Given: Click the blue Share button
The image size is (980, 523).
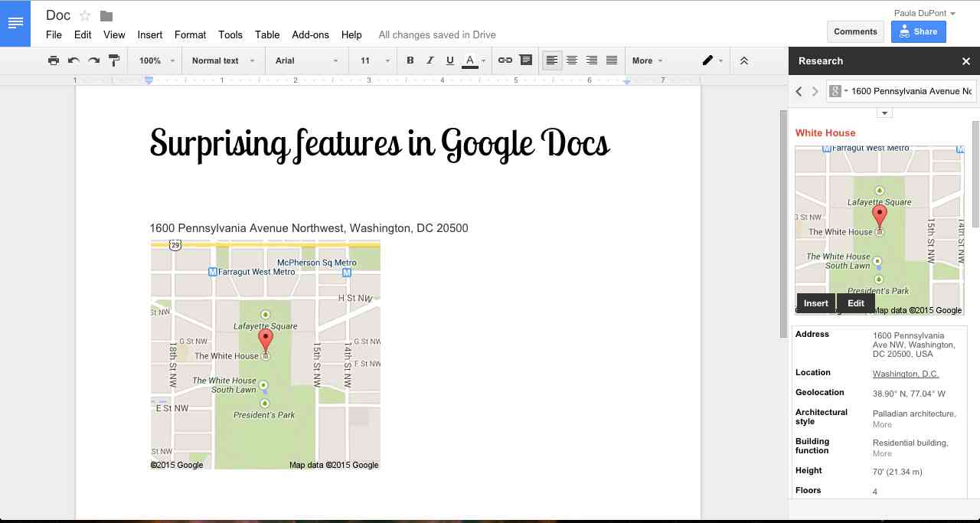Looking at the screenshot, I should [x=918, y=31].
